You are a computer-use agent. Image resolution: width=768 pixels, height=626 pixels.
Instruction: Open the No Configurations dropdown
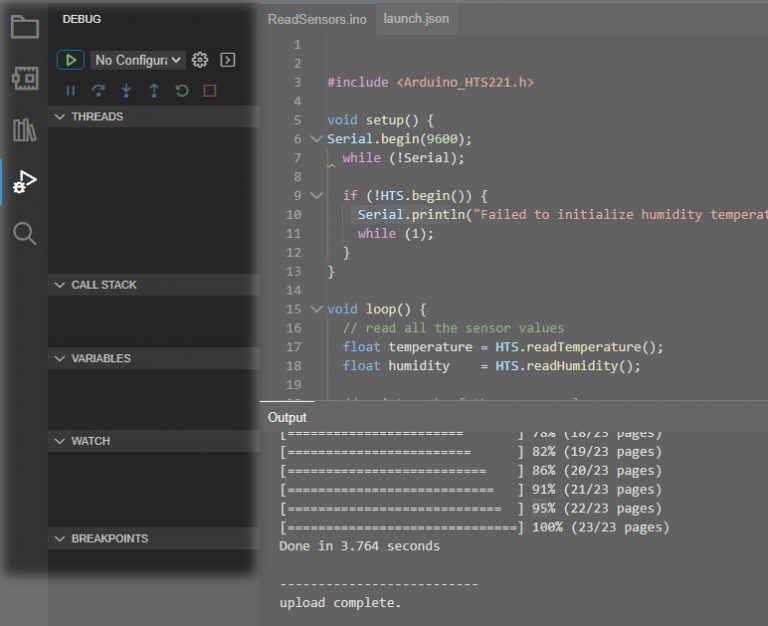click(x=138, y=60)
